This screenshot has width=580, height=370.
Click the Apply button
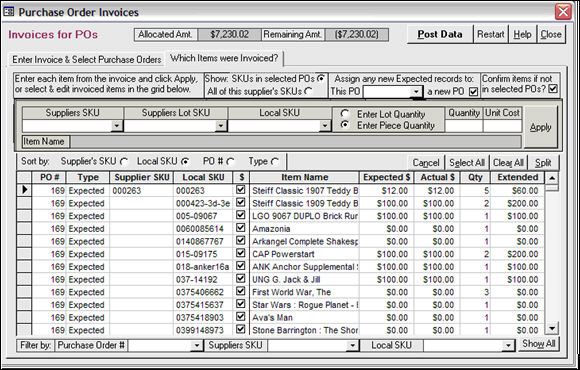click(x=540, y=127)
